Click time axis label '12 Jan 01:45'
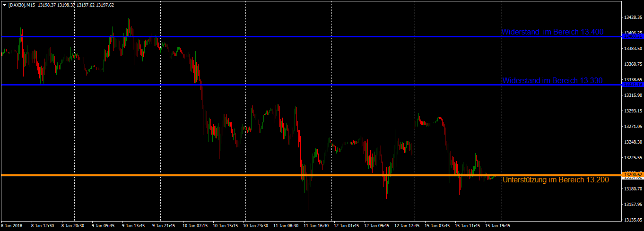Viewport: 644px width, 231px height. click(x=347, y=226)
